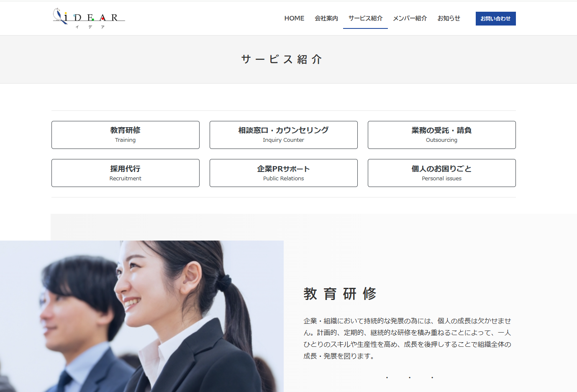Open the お知らせ page
The height and width of the screenshot is (392, 577).
coord(449,18)
